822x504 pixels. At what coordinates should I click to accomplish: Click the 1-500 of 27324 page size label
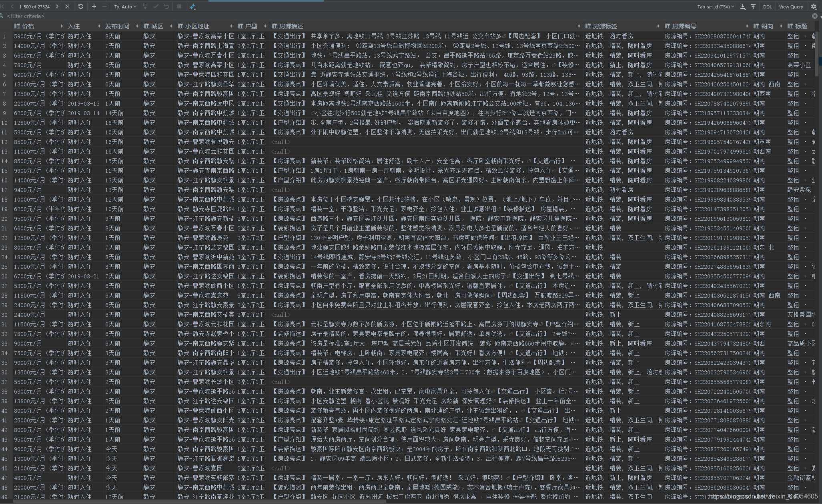34,6
